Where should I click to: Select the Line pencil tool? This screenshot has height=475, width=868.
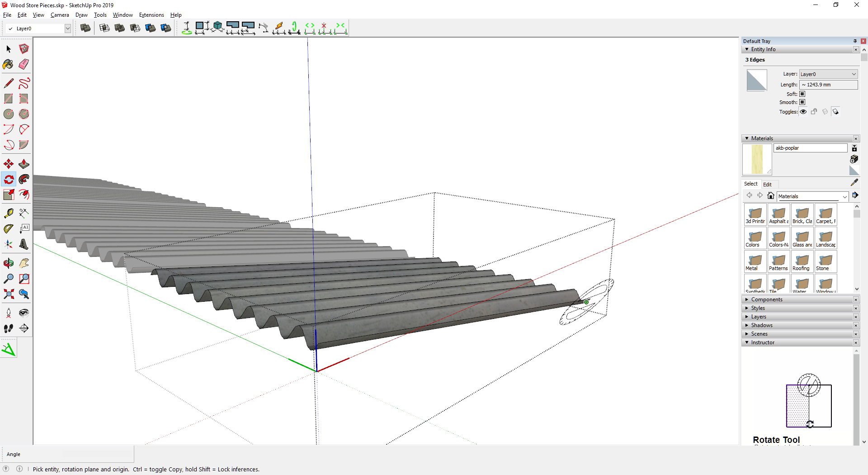(9, 83)
